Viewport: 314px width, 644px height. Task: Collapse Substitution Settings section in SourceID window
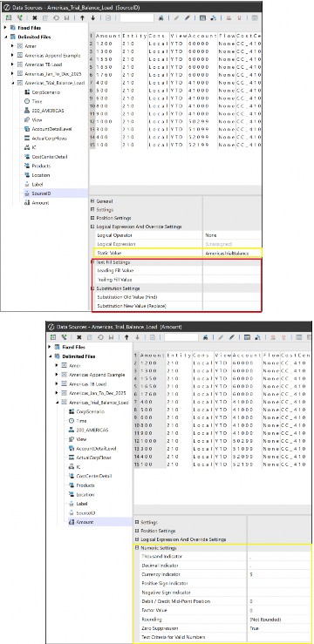click(92, 288)
